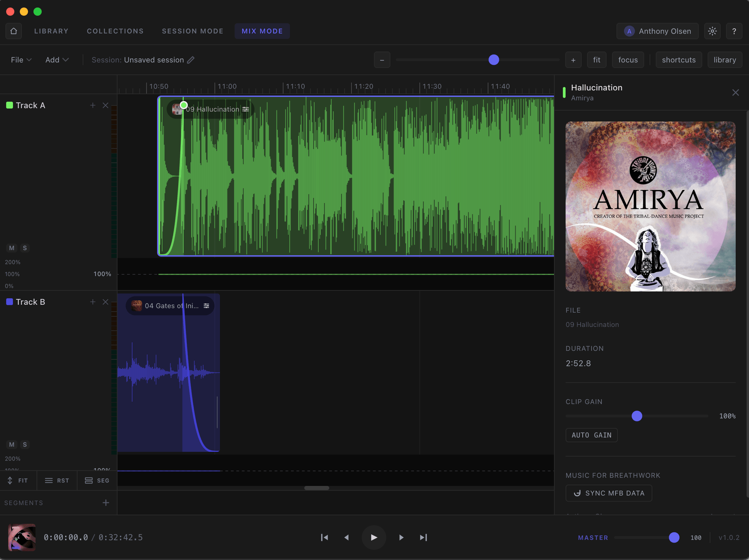
Task: Skip to the session start
Action: pyautogui.click(x=324, y=537)
